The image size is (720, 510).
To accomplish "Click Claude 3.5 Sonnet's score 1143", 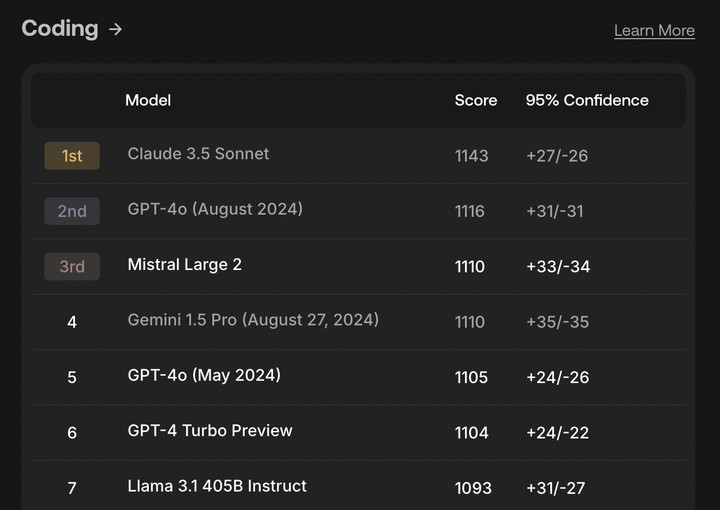I will pos(471,156).
